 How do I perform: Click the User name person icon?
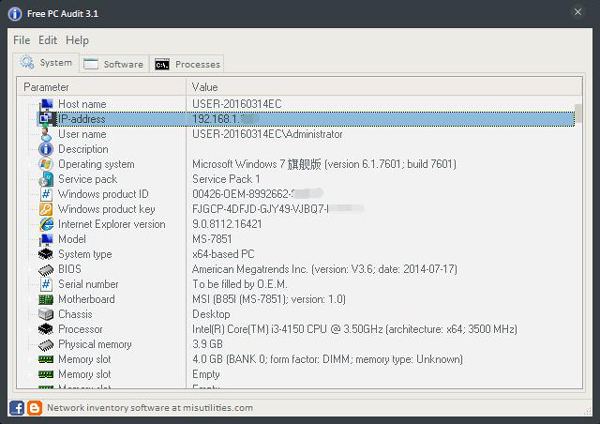tap(46, 134)
